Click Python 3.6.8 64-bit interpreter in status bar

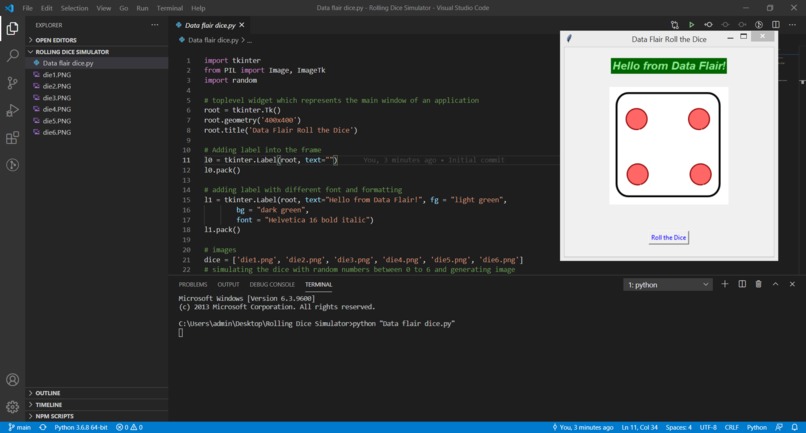(x=81, y=427)
